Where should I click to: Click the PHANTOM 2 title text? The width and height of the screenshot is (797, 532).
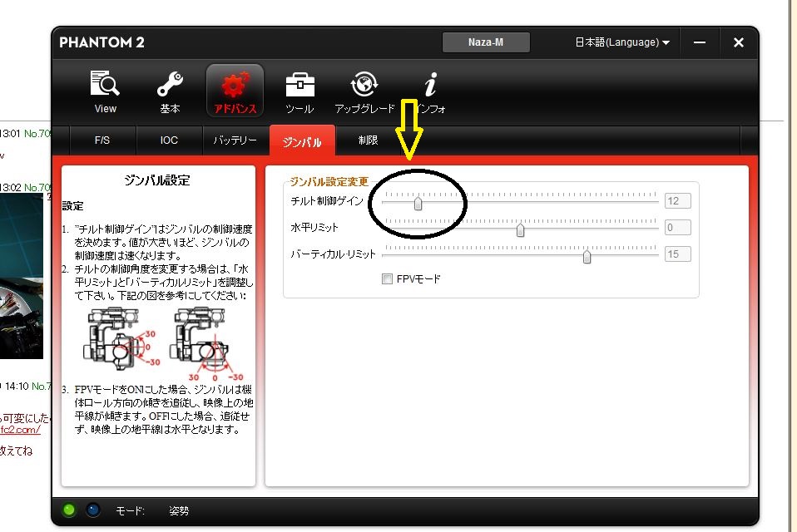pyautogui.click(x=101, y=42)
